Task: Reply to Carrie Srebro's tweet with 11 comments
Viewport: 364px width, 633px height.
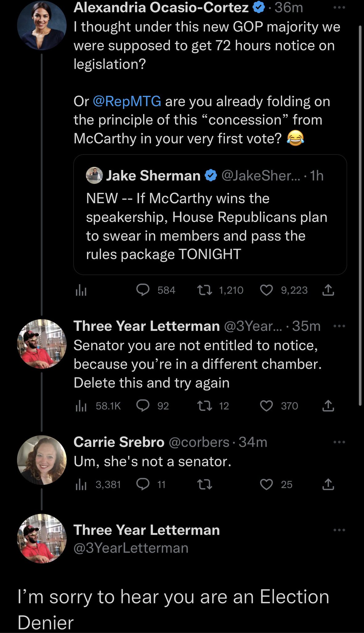Action: [143, 484]
